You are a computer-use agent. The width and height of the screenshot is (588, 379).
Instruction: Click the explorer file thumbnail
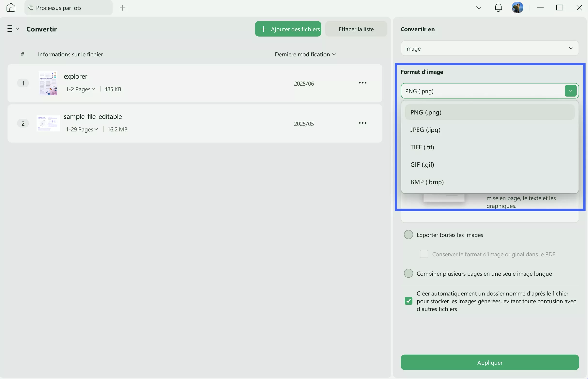(48, 83)
